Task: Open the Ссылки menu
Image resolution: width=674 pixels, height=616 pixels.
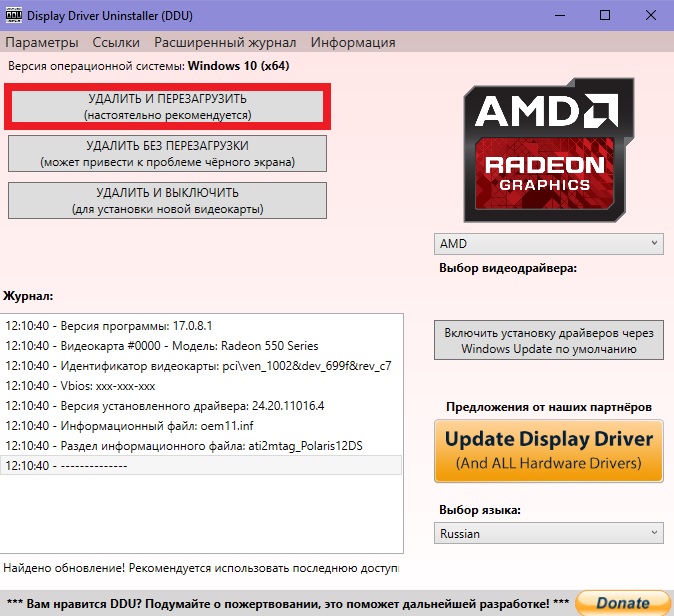Action: pyautogui.click(x=116, y=43)
